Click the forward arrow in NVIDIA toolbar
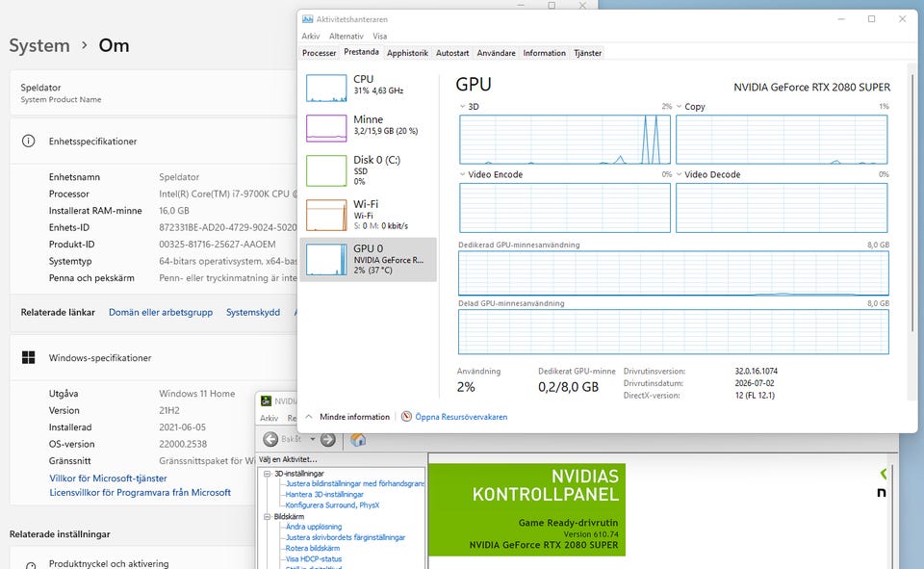 pyautogui.click(x=328, y=439)
